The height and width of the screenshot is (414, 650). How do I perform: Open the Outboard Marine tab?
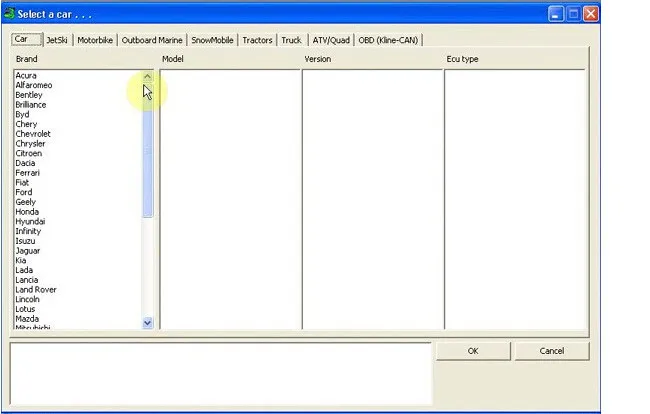click(152, 40)
